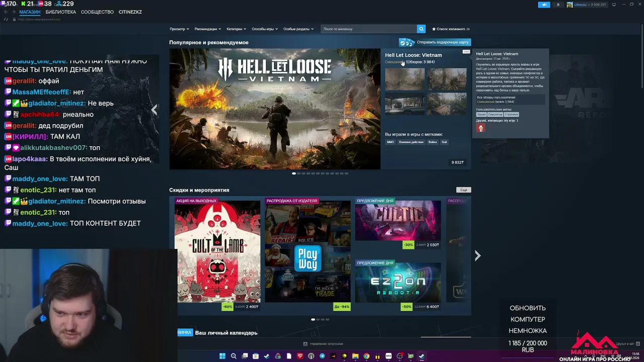Launch Microsoft Store from the taskbar
Screen dimensions: 644x362
click(x=256, y=356)
